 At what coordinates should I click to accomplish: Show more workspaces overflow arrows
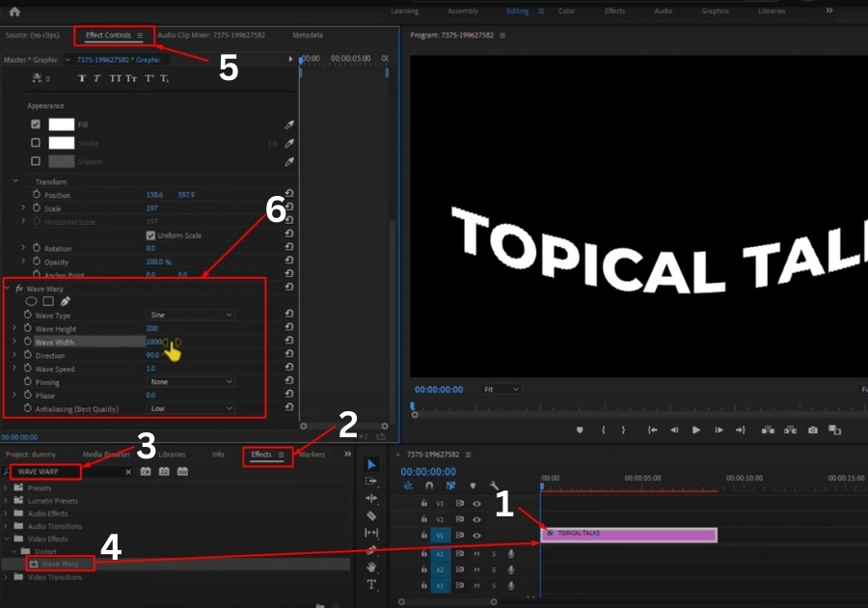tap(829, 11)
